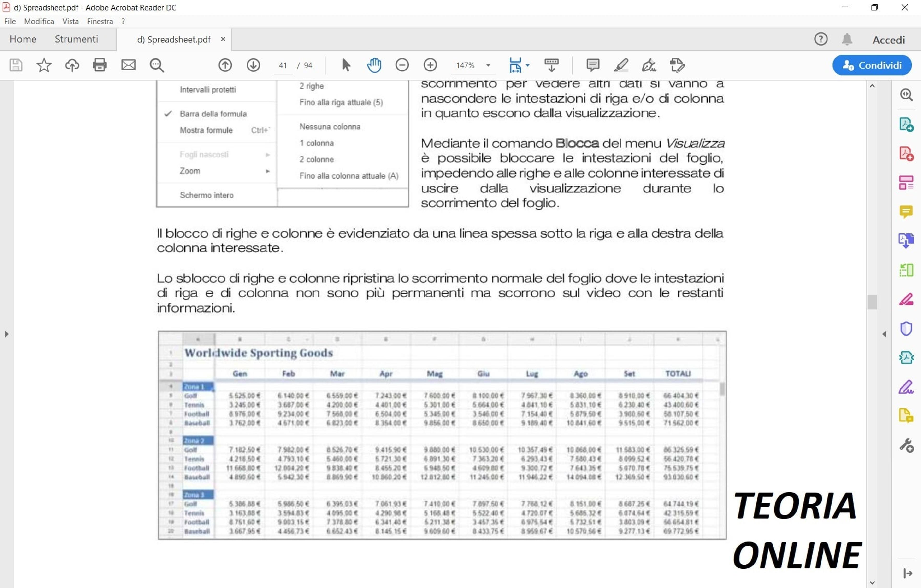Print the document with printer icon

100,65
